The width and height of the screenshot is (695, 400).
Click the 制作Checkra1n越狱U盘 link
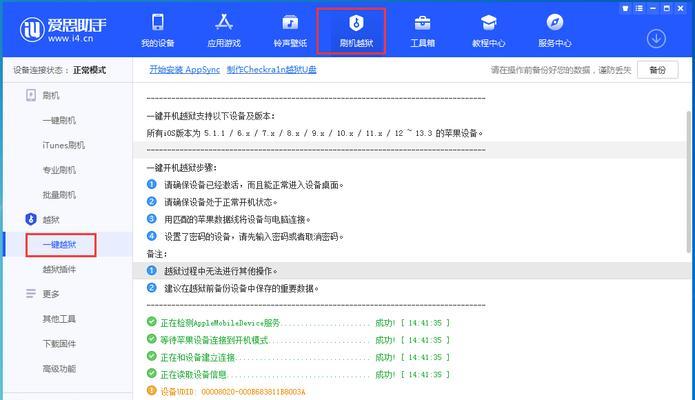coord(271,70)
